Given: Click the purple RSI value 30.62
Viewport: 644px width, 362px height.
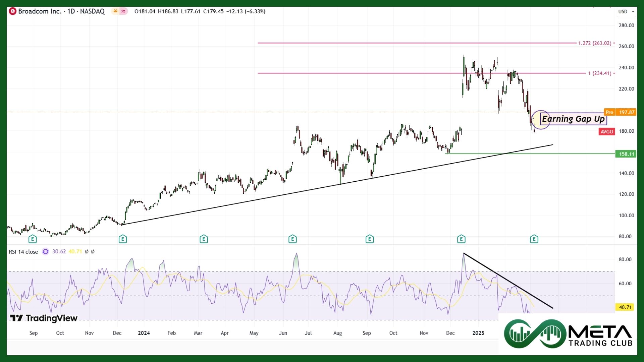Looking at the screenshot, I should tap(59, 251).
